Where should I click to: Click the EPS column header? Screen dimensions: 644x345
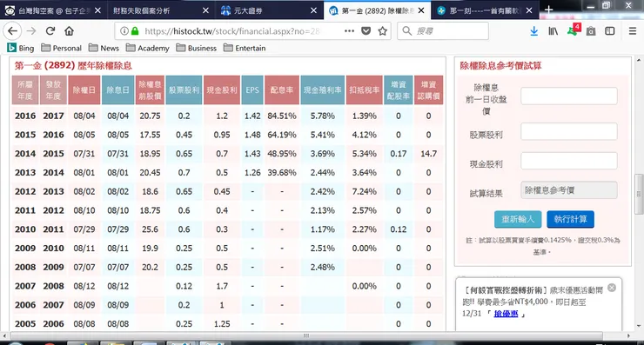click(x=252, y=90)
